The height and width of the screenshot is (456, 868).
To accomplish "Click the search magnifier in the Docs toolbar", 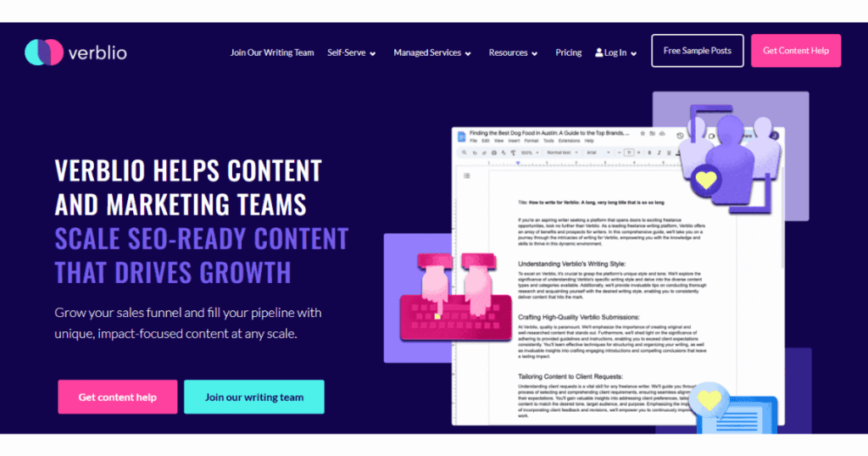I will (465, 153).
